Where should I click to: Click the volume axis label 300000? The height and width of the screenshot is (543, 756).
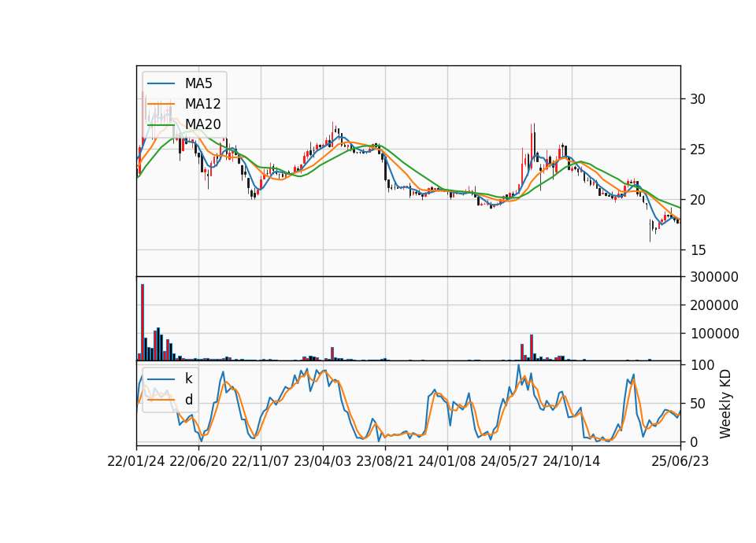[x=714, y=277]
